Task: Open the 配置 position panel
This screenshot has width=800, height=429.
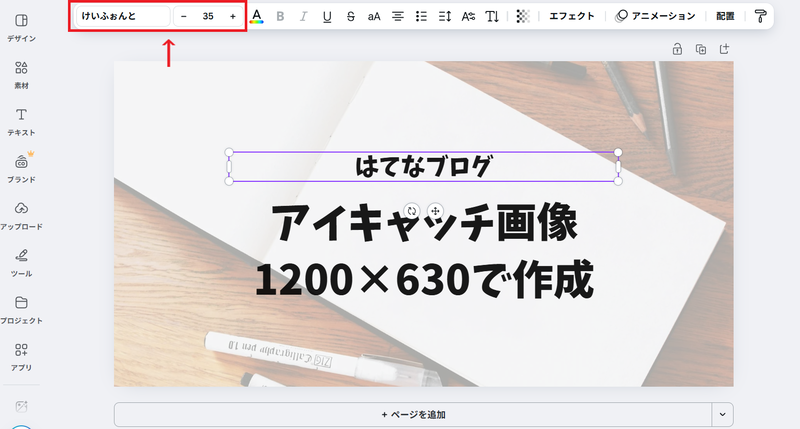Action: point(725,16)
